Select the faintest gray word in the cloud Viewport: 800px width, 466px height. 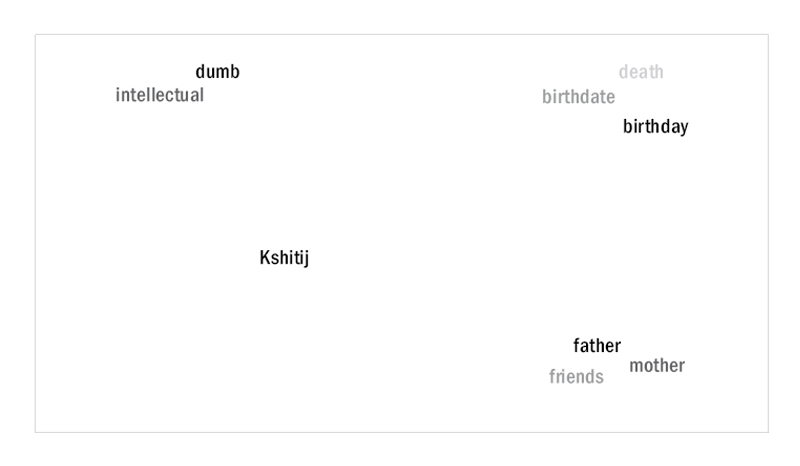tap(641, 72)
